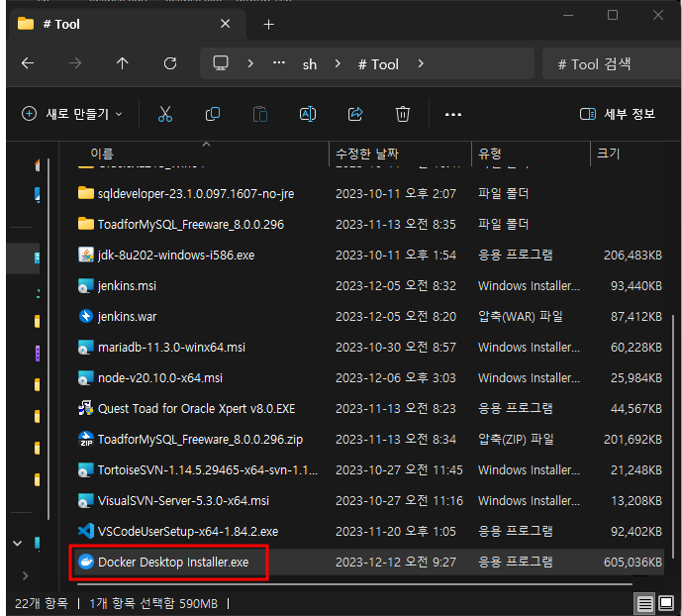Toggle the 세부 정보 details pane

coord(618,114)
